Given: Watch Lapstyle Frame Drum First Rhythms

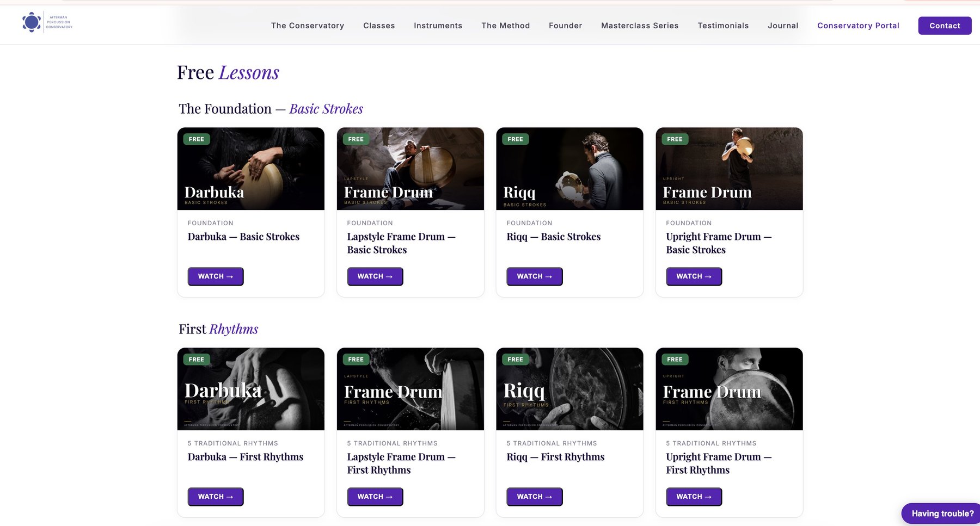Looking at the screenshot, I should [x=375, y=497].
